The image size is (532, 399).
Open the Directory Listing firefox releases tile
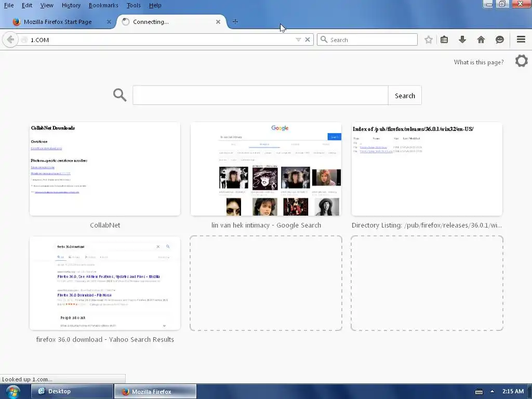pos(427,169)
